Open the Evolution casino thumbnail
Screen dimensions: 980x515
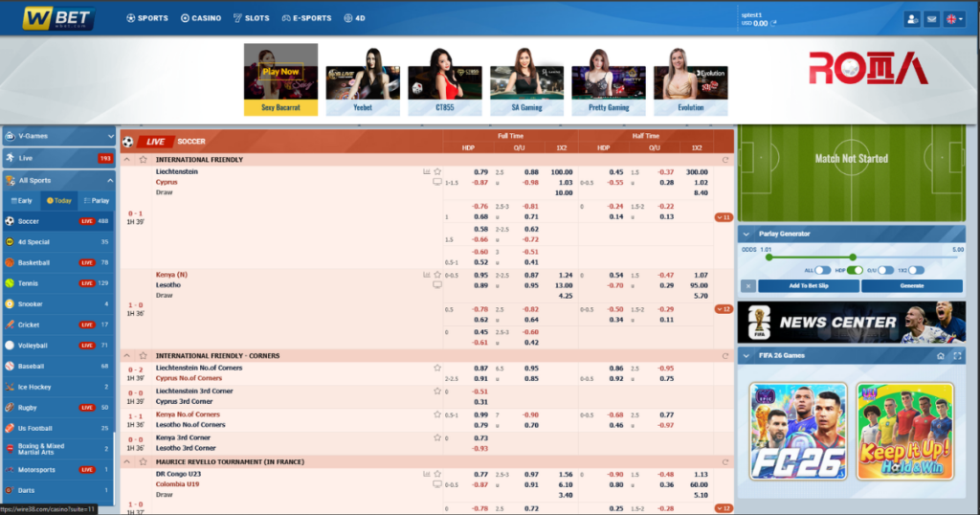coord(691,81)
